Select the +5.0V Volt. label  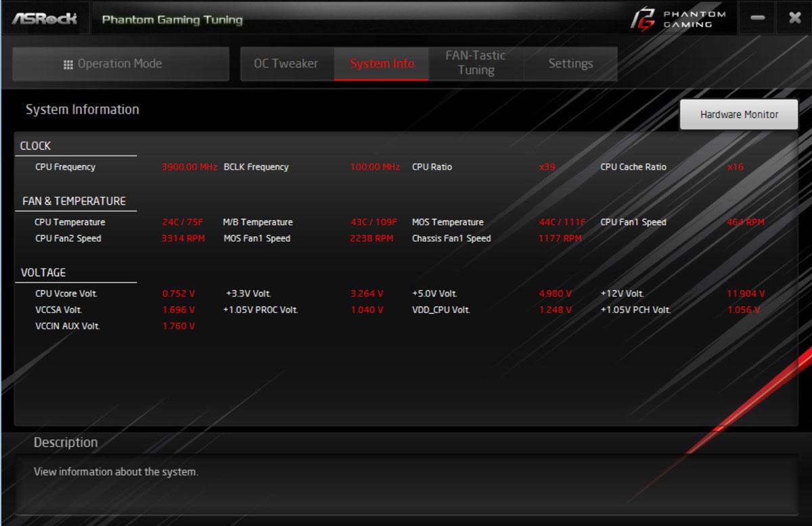434,294
